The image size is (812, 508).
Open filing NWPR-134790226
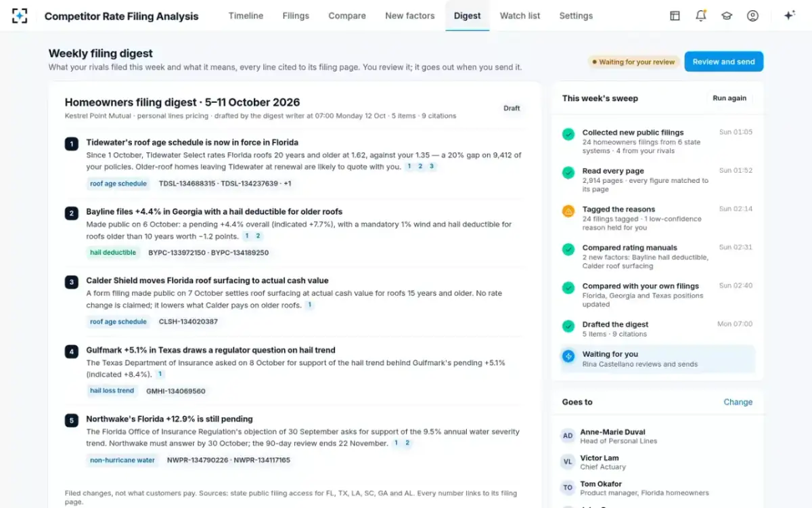pos(198,460)
